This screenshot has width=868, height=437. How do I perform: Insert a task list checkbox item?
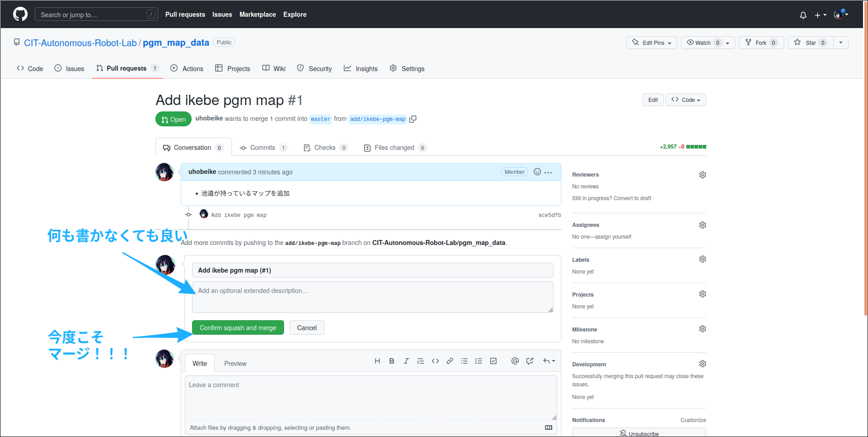(x=493, y=361)
